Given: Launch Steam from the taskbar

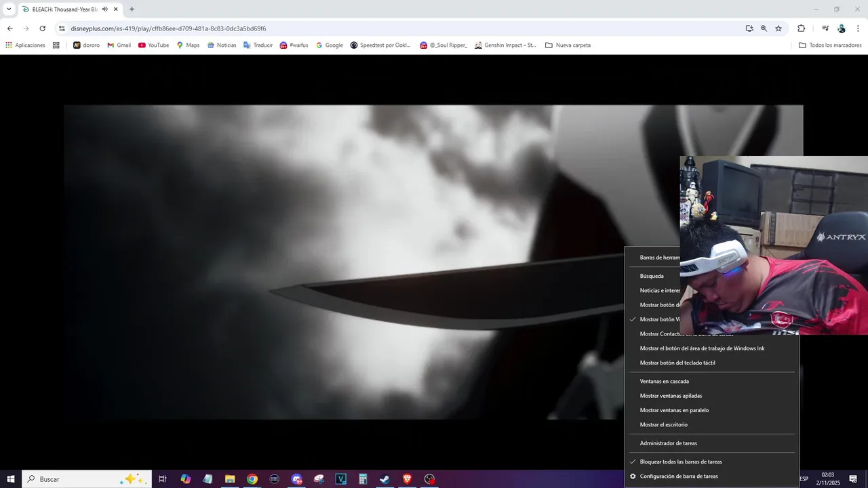Looking at the screenshot, I should (x=384, y=479).
